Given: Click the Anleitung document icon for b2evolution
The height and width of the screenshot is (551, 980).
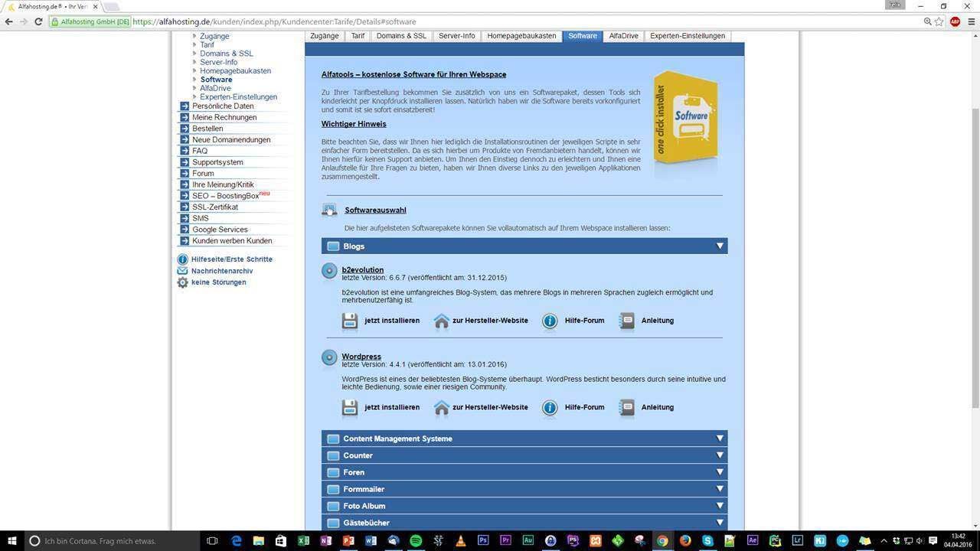Looking at the screenshot, I should [627, 321].
